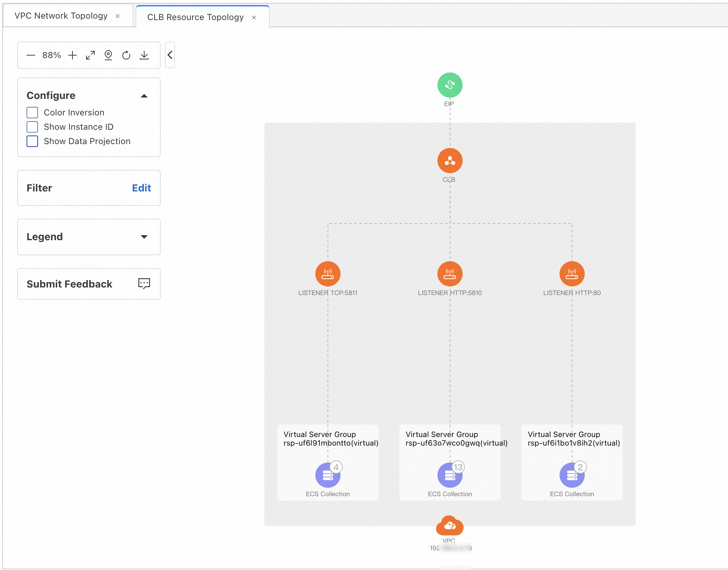728x570 pixels.
Task: Open ECS Collection node with 13 instances
Action: (x=450, y=475)
